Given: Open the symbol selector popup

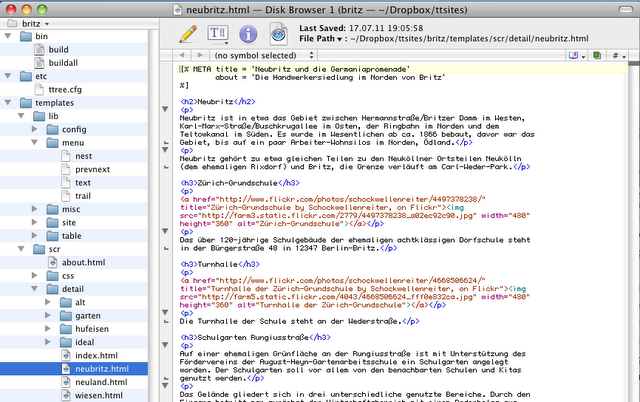Looking at the screenshot, I should pyautogui.click(x=264, y=55).
